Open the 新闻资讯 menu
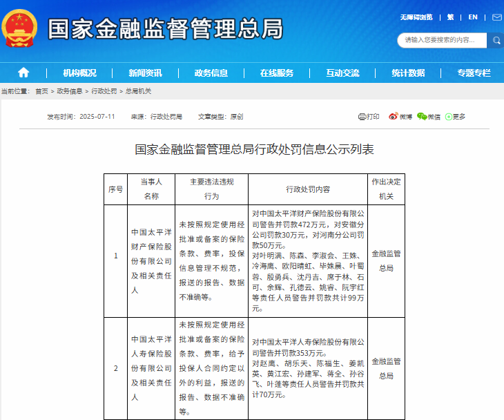The height and width of the screenshot is (420, 504). (x=145, y=73)
